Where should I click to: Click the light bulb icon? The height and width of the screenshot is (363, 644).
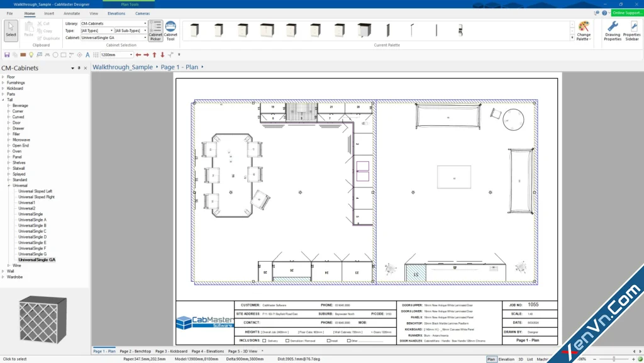point(31,55)
